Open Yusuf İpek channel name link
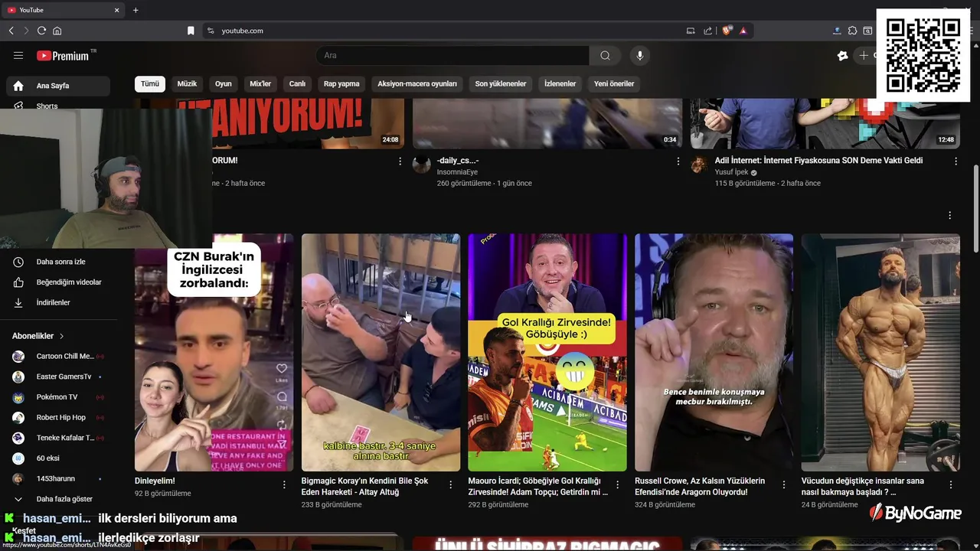980x551 pixels. click(731, 172)
